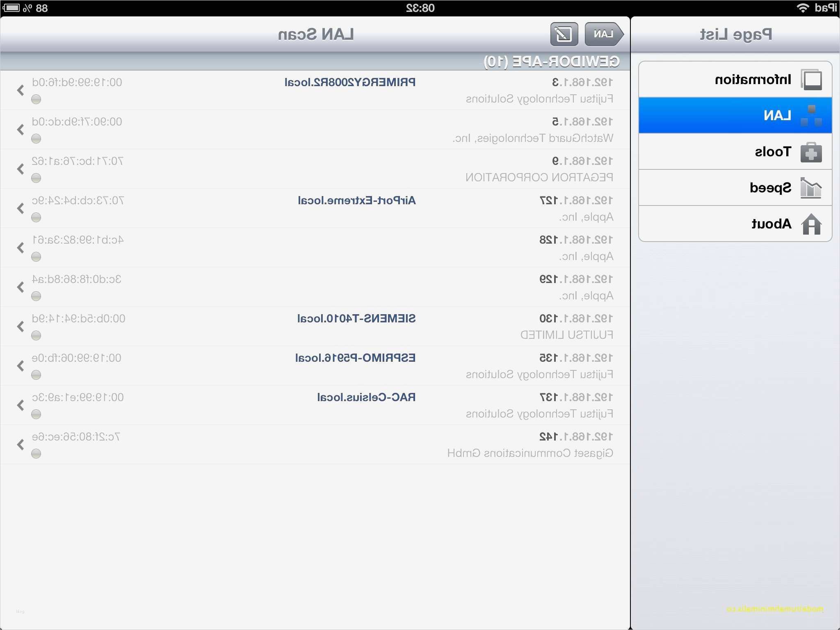840x630 pixels.
Task: Expand the chevron for RAC-Celsius.local
Action: tap(21, 405)
